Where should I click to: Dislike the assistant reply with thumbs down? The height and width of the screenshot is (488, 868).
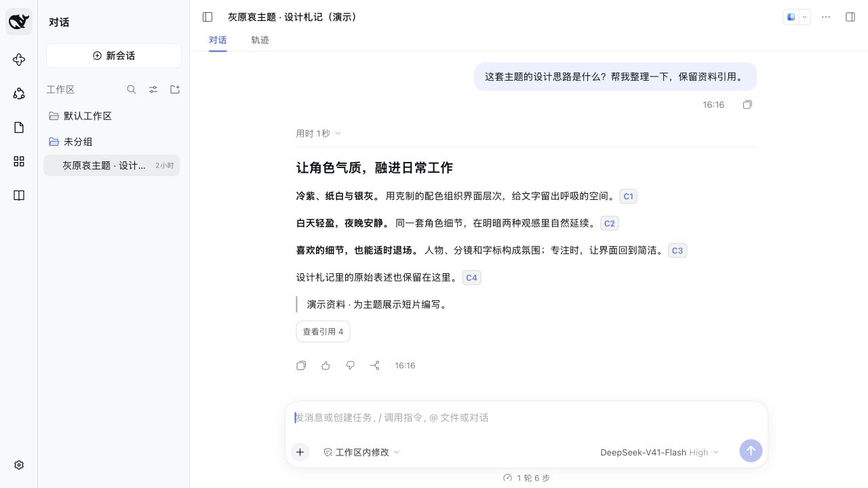coord(350,365)
